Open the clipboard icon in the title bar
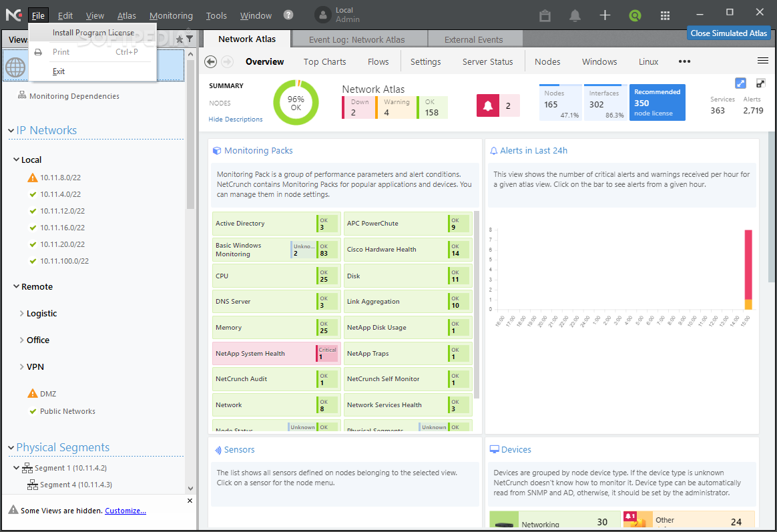Image resolution: width=777 pixels, height=532 pixels. [x=545, y=15]
